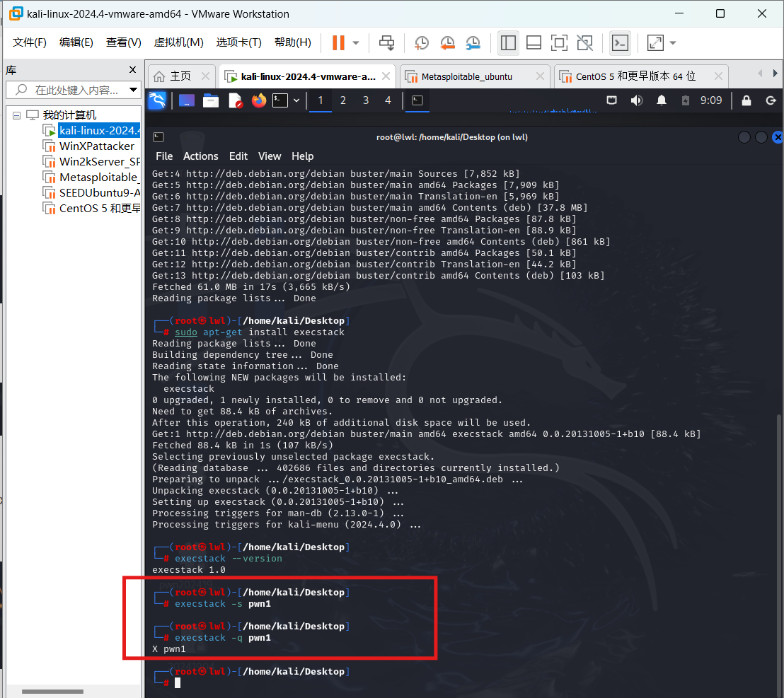Open the 虚拟机(M) menu
Viewport: 784px width, 698px height.
178,42
